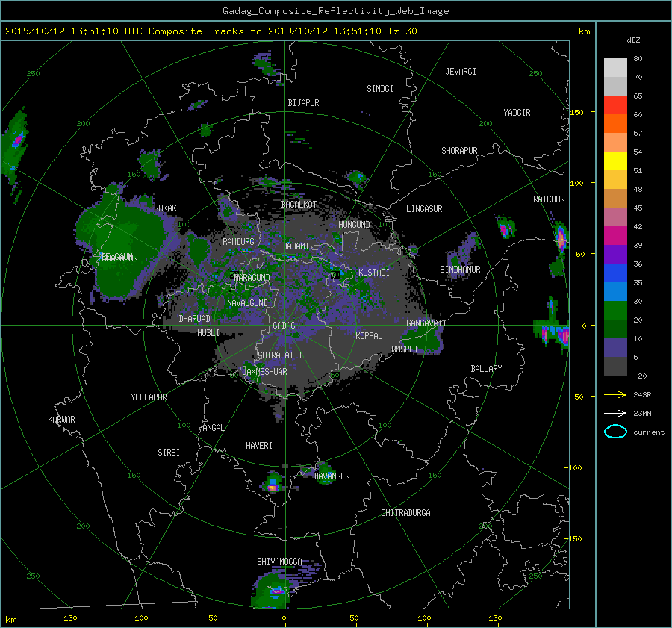Click the KOPPAL city label
The width and height of the screenshot is (672, 628).
pyautogui.click(x=369, y=336)
